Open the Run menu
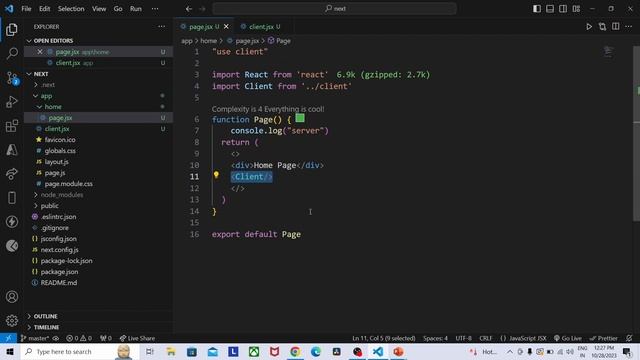Image resolution: width=640 pixels, height=360 pixels. pos(136,9)
